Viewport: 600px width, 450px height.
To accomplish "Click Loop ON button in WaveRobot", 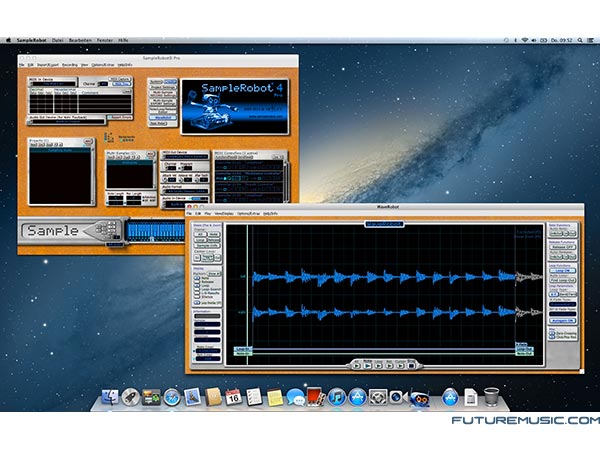I will pos(562,271).
